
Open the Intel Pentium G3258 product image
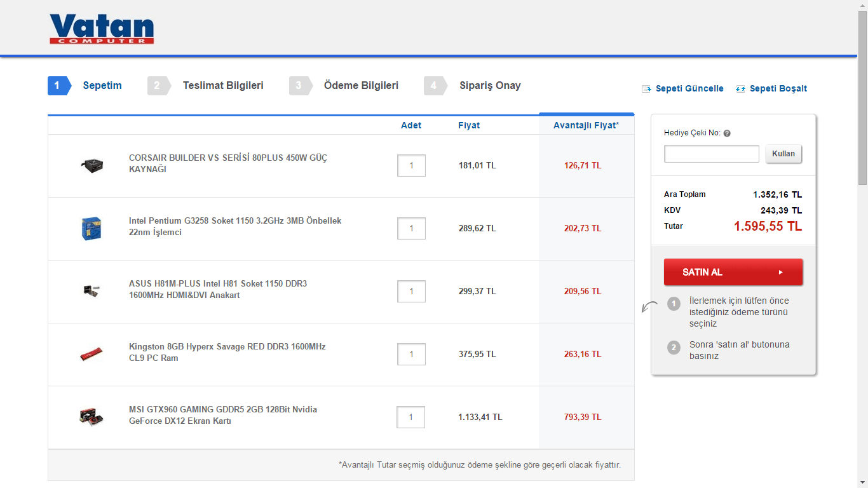click(92, 229)
